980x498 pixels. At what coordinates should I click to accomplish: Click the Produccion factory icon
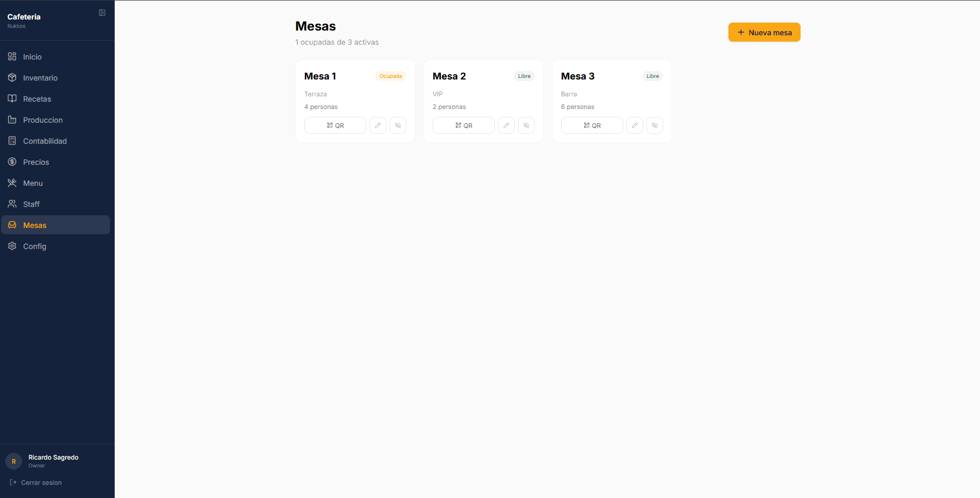point(12,119)
